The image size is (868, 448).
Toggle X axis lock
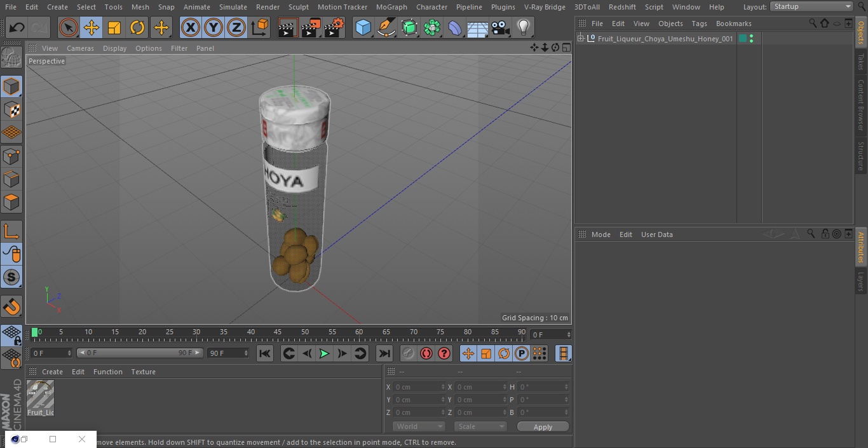(x=190, y=27)
